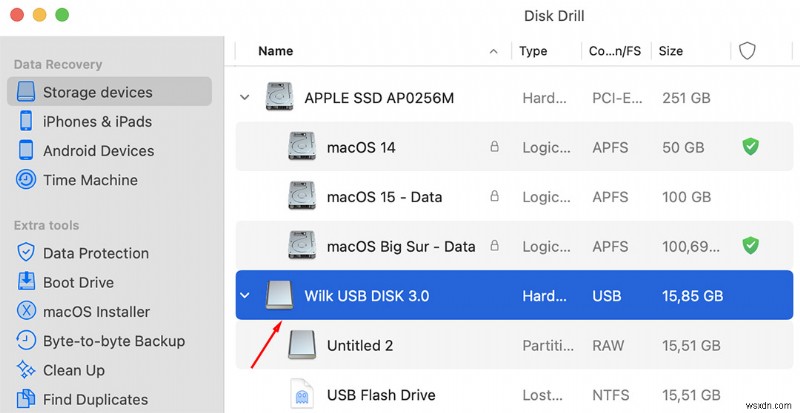Click the macOS Installer X icon
Viewport: 800px width, 413px height.
[26, 311]
